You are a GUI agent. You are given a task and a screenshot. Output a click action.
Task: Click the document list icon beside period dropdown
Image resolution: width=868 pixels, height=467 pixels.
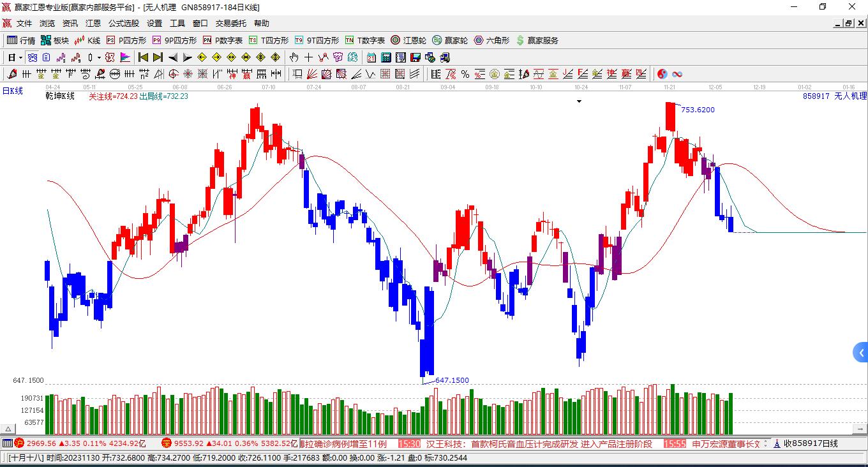45,57
